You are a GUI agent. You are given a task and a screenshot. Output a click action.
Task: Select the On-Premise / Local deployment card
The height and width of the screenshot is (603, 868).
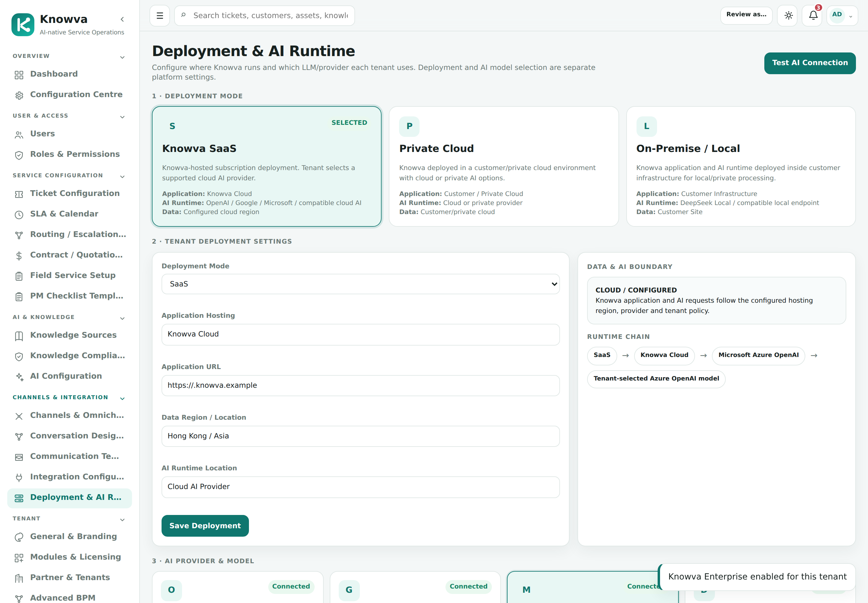click(741, 167)
